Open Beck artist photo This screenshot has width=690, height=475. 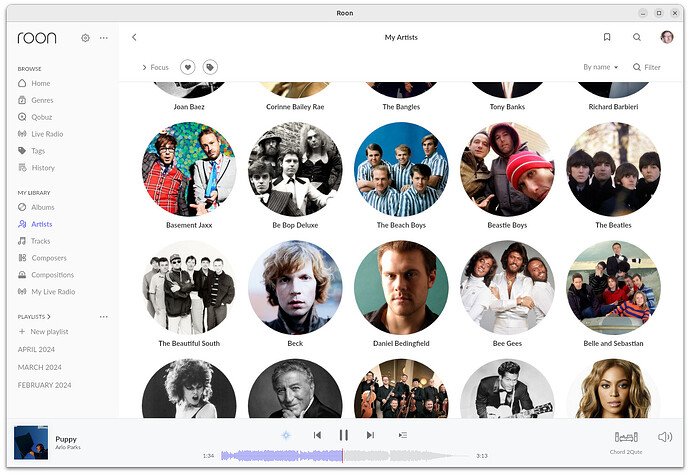(295, 287)
